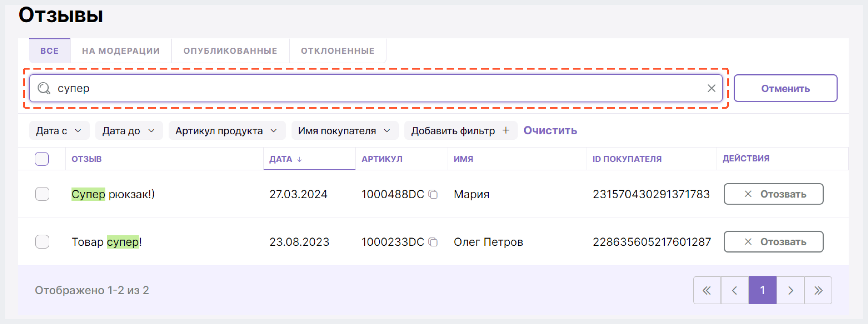This screenshot has width=868, height=324.
Task: Open the ОТКЛОНЕННЫЕ tab
Action: (x=338, y=51)
